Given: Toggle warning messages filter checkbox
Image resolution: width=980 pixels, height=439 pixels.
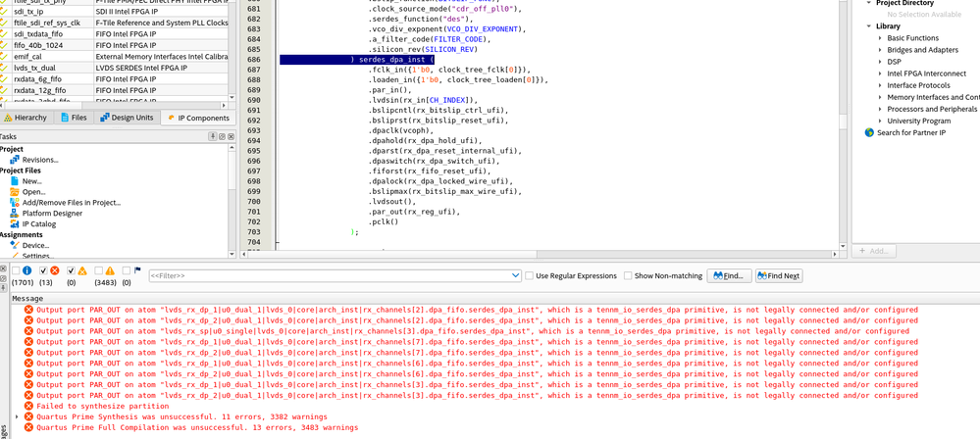Looking at the screenshot, I should click(98, 271).
